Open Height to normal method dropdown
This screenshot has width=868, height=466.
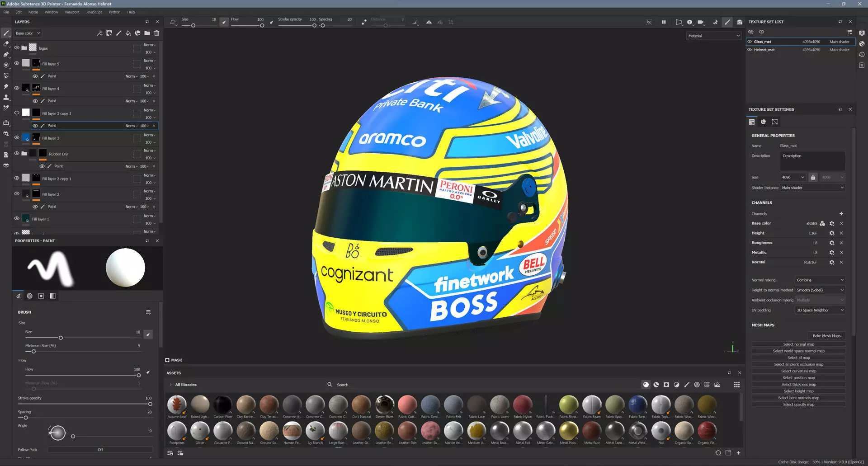[820, 290]
